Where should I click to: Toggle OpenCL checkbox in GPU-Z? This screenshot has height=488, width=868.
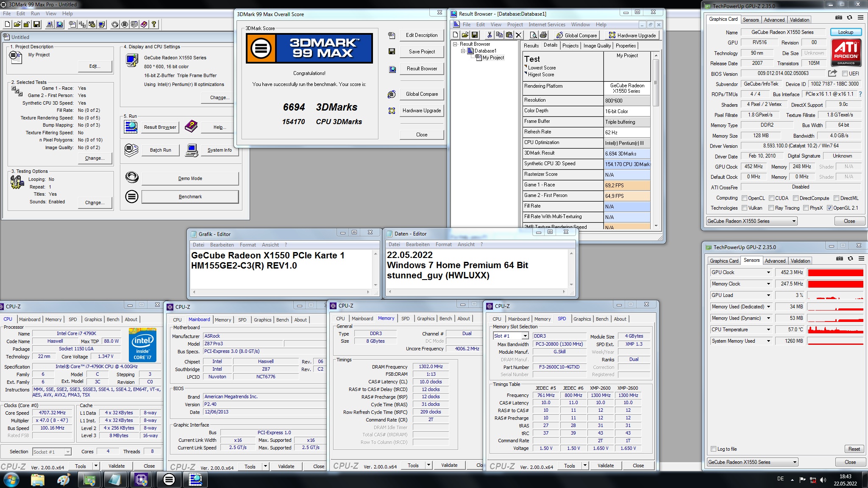tap(744, 198)
